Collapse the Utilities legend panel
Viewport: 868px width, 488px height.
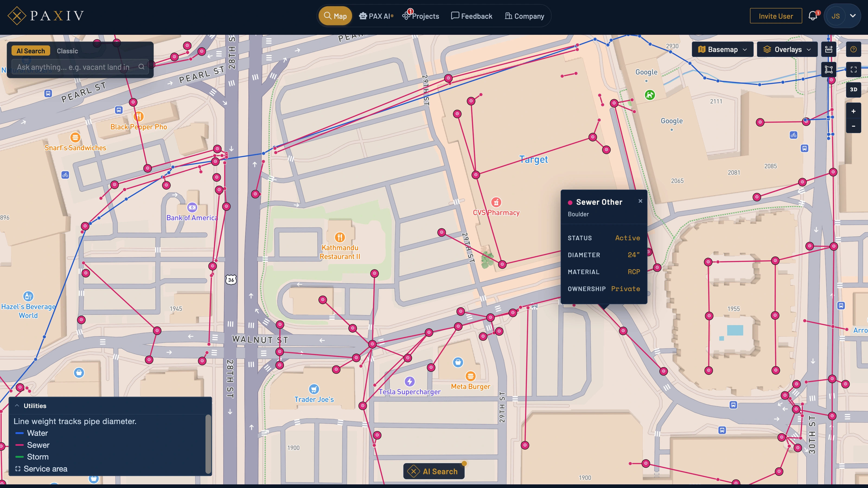coord(17,406)
